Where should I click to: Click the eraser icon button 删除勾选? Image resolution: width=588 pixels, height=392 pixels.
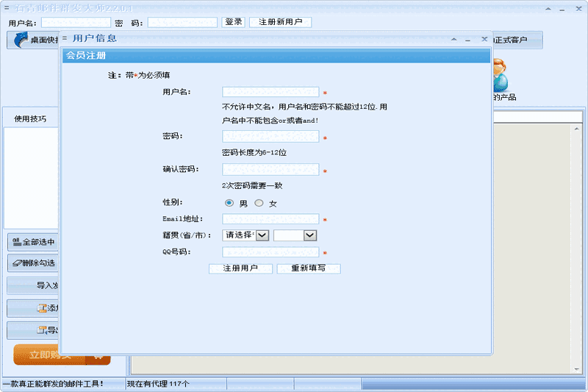tap(33, 263)
